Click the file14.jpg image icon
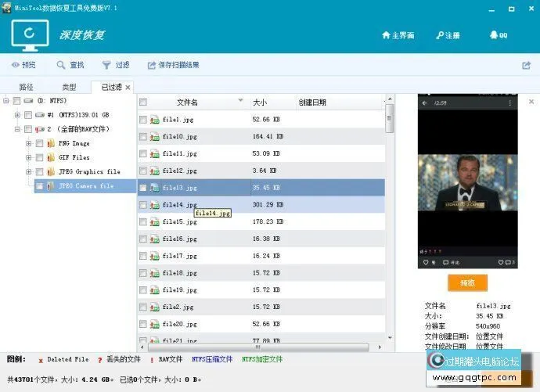Image resolution: width=540 pixels, height=392 pixels. tap(154, 205)
